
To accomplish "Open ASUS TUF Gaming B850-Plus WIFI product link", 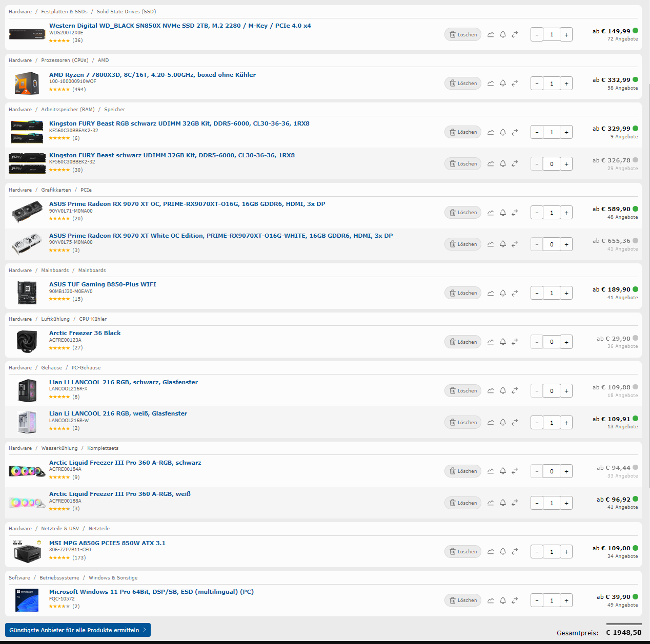I will (103, 284).
